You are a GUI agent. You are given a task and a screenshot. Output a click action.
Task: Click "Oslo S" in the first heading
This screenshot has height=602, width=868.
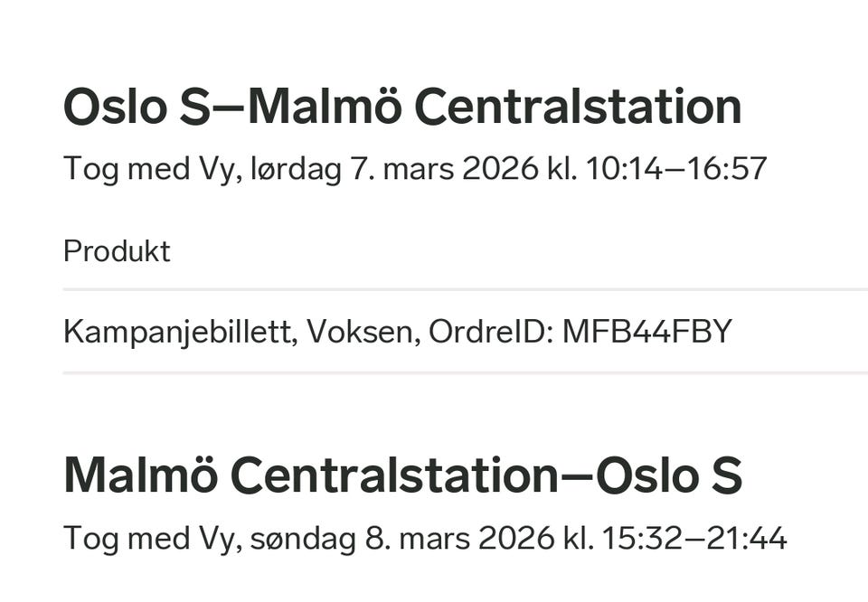click(x=137, y=107)
